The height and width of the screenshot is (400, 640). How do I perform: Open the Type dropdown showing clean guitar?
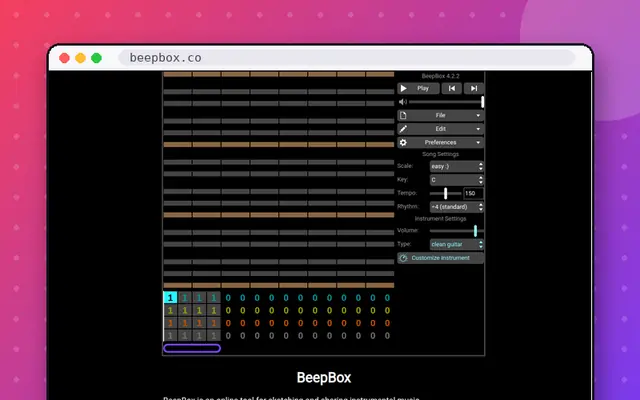click(x=457, y=244)
